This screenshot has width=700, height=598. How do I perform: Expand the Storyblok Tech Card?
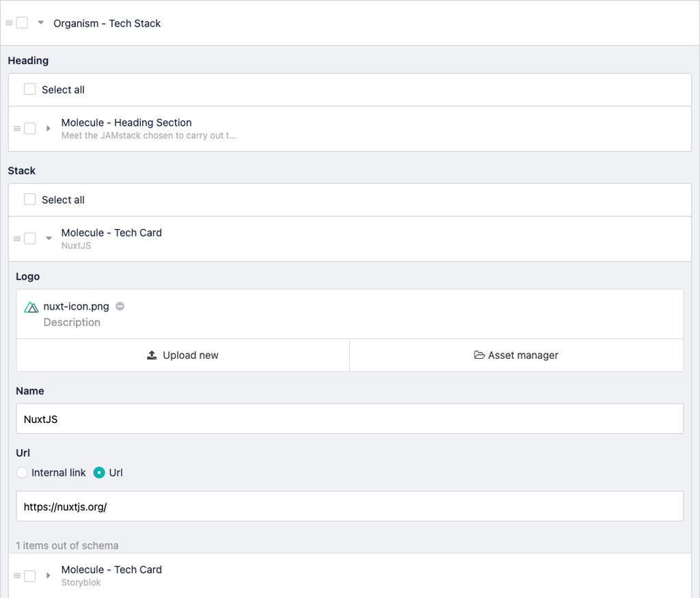click(x=48, y=575)
